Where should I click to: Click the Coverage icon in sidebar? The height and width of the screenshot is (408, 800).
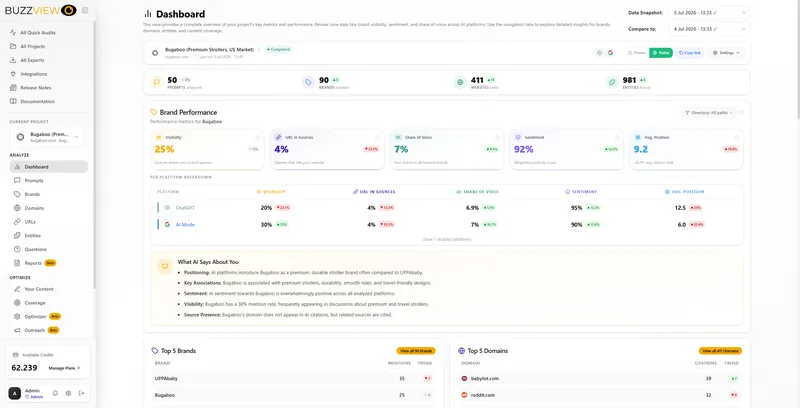pyautogui.click(x=17, y=303)
